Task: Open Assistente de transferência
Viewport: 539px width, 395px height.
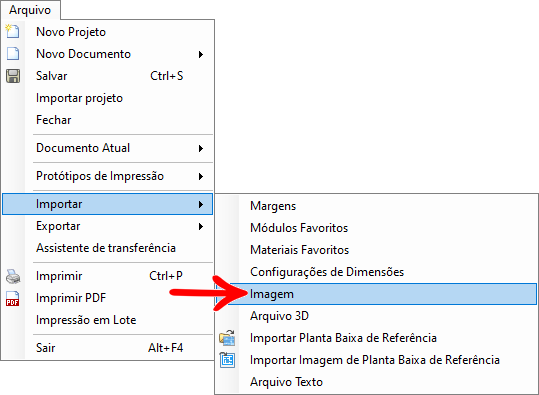Action: (107, 248)
